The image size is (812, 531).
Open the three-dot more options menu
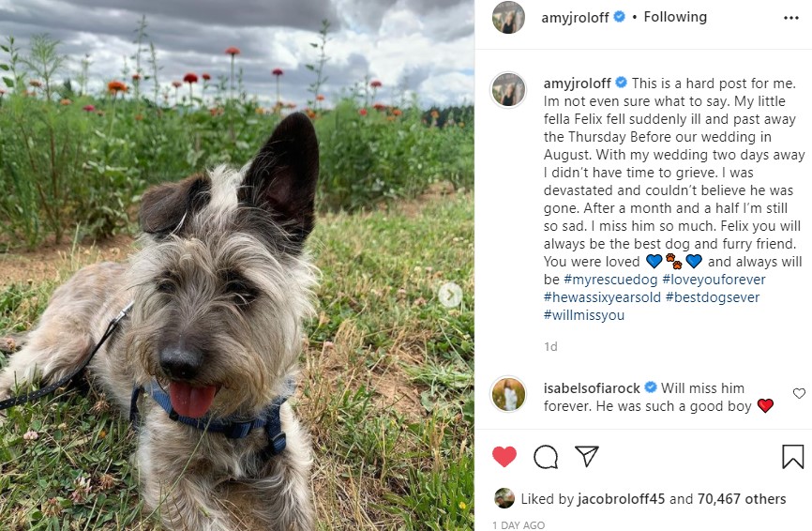[x=790, y=18]
